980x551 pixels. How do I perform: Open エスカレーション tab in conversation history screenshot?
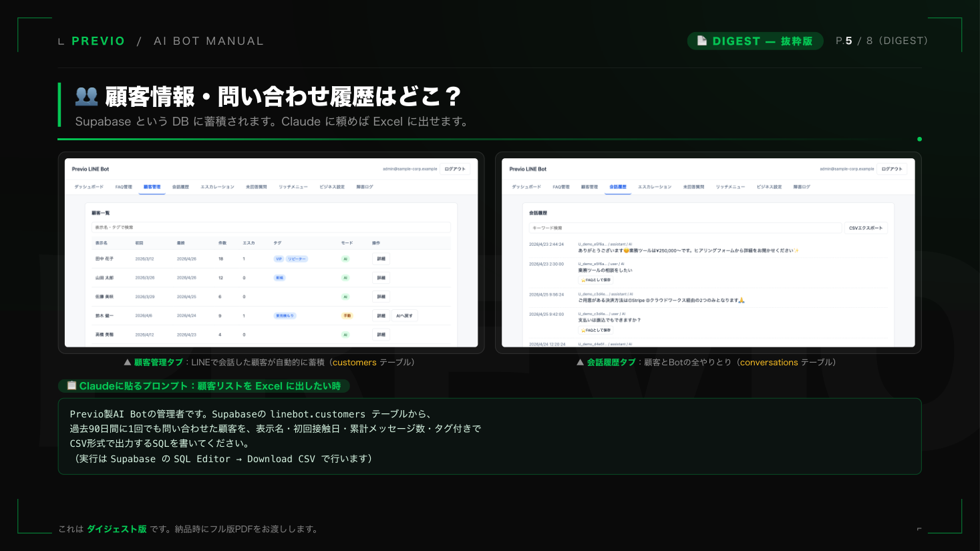655,187
